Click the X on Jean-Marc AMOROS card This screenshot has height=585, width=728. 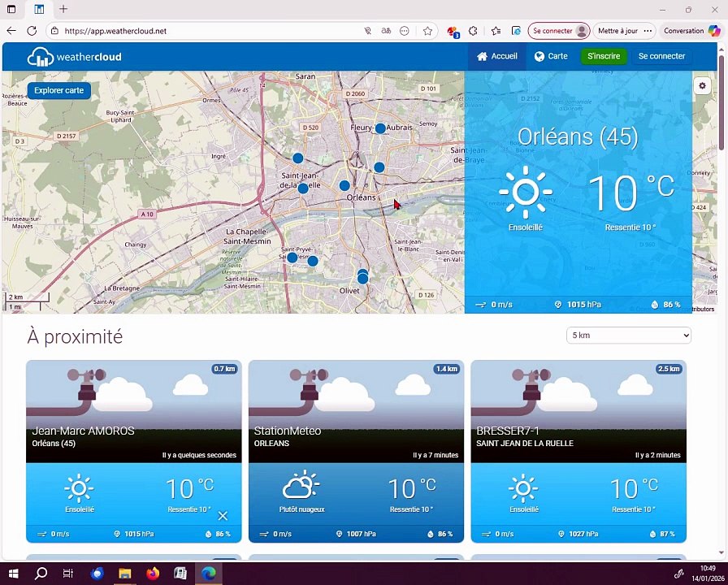click(223, 516)
